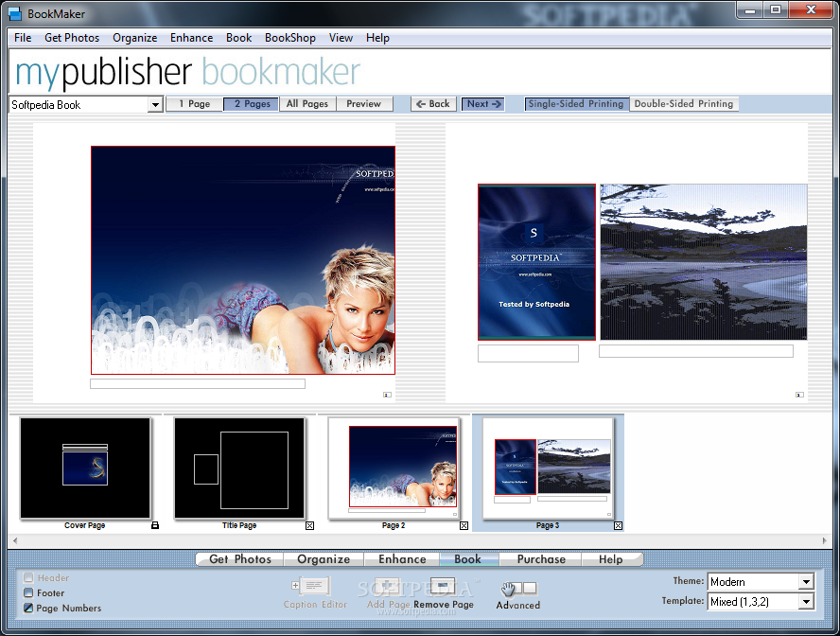
Task: Click thumbnail strip left scroll arrow
Action: pos(15,540)
